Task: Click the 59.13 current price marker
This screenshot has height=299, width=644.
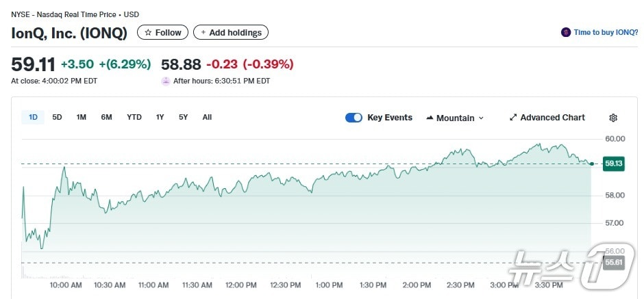Action: tap(613, 164)
